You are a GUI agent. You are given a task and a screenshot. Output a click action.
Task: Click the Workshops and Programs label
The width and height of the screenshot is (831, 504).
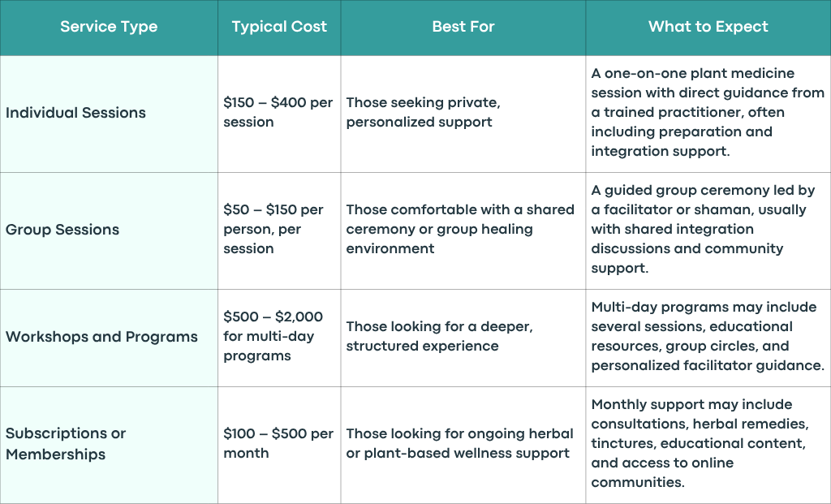coord(101,337)
